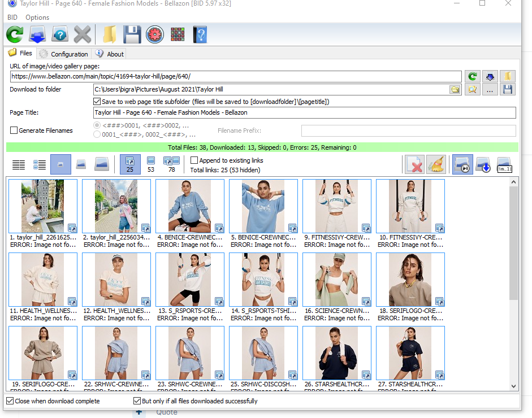Viewport: 532px width, 418px height.
Task: Click the blue download arrow toolbar icon
Action: 37,34
